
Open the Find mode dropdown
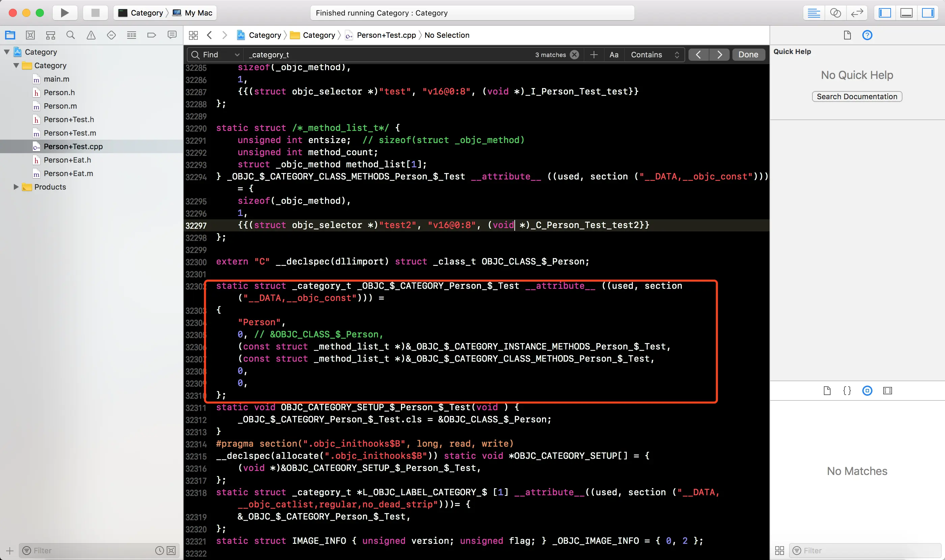coord(215,55)
